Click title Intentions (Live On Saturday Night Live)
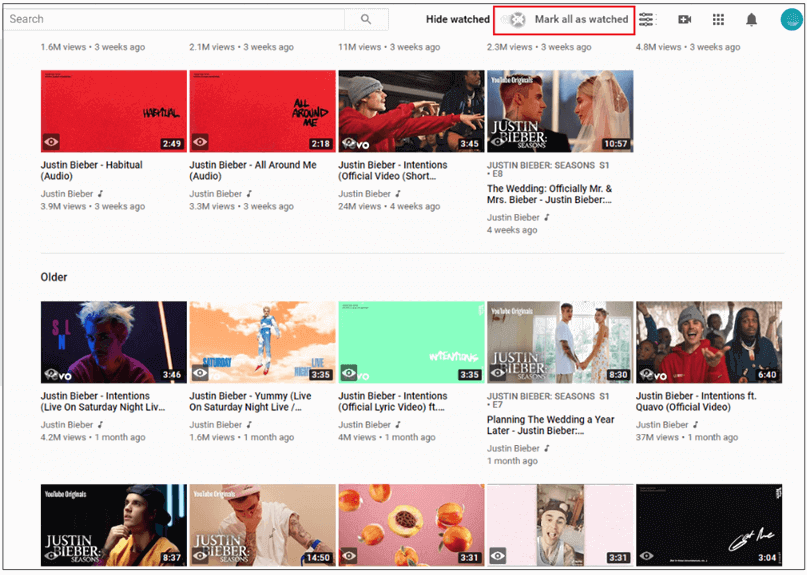 (103, 402)
